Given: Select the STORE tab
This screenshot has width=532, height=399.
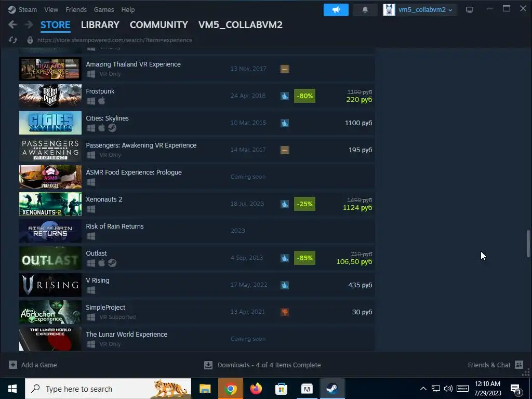Looking at the screenshot, I should [55, 25].
